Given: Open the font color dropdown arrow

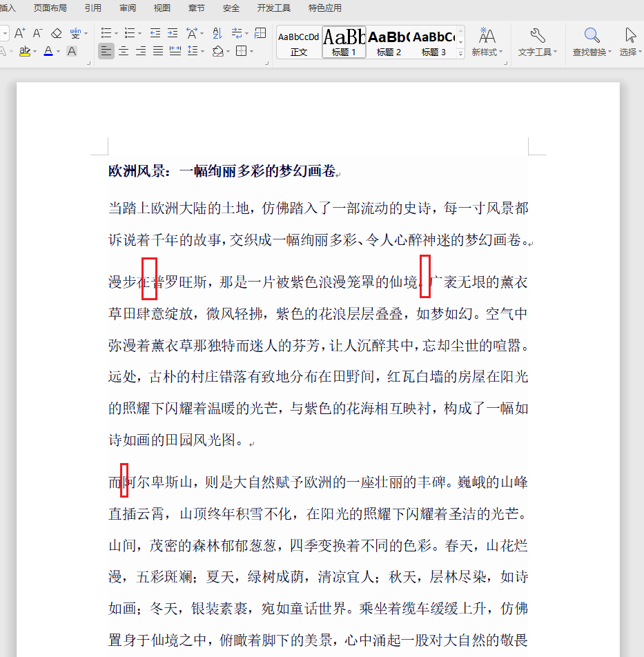Looking at the screenshot, I should 57,52.
